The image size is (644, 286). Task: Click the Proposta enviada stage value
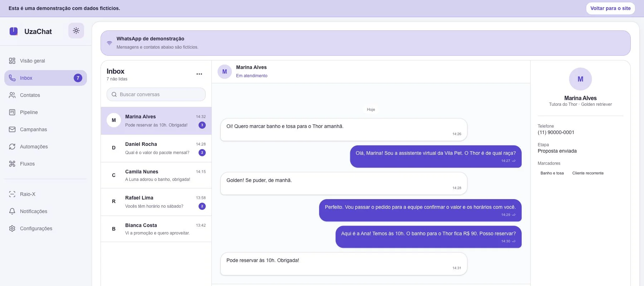[x=557, y=151]
